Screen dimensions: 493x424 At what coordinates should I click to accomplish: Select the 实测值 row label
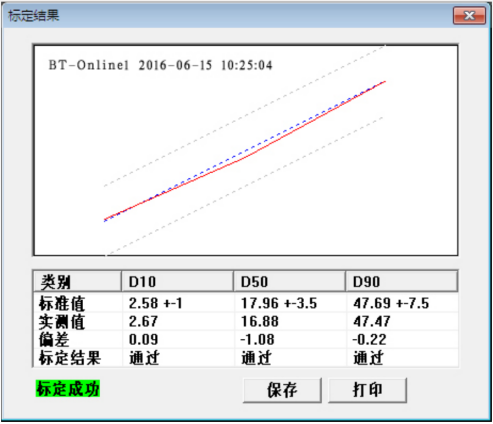click(x=62, y=322)
